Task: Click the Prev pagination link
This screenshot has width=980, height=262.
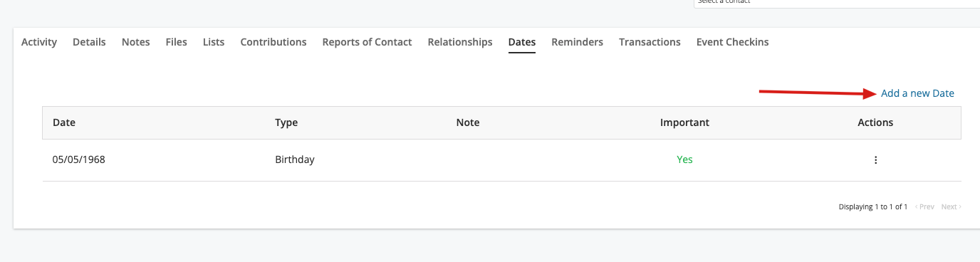Action: pos(924,207)
